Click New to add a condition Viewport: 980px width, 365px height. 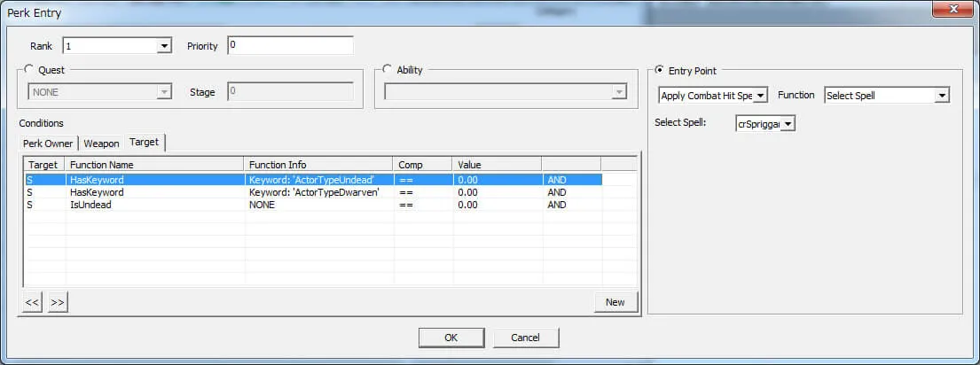(x=615, y=302)
